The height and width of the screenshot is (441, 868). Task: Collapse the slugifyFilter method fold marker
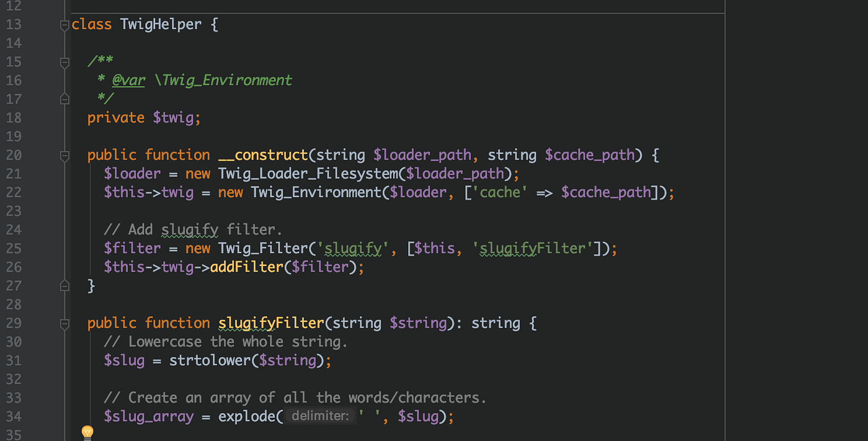pyautogui.click(x=64, y=323)
